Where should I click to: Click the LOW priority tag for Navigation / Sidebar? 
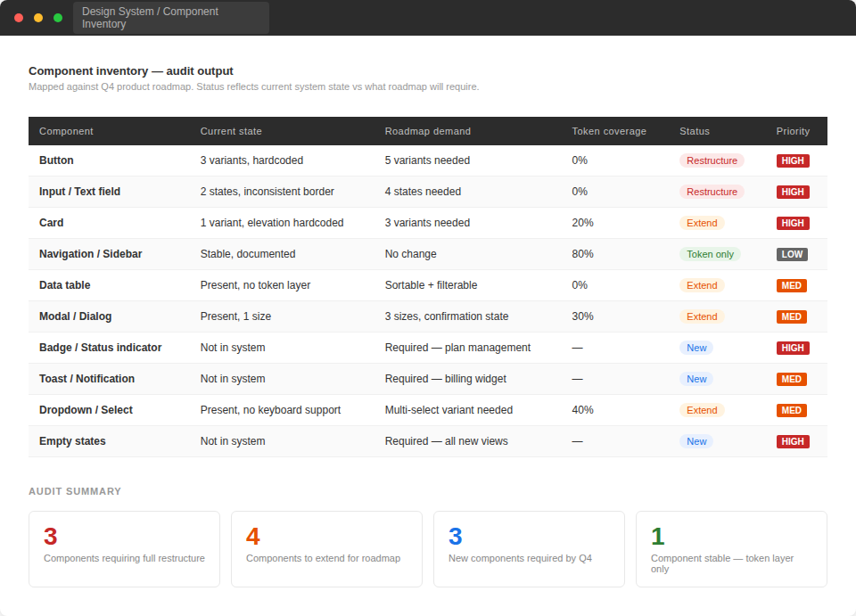(x=792, y=254)
